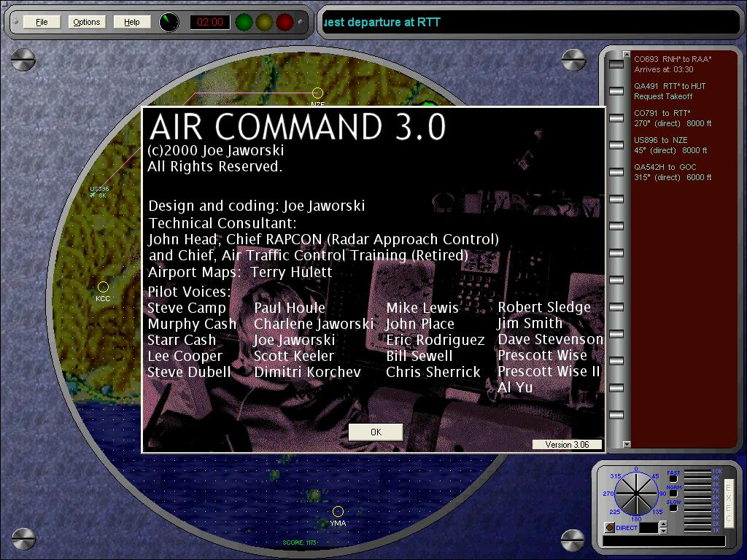Viewport: 747px width, 560px height.
Task: Select the NORM speed option
Action: tap(673, 494)
